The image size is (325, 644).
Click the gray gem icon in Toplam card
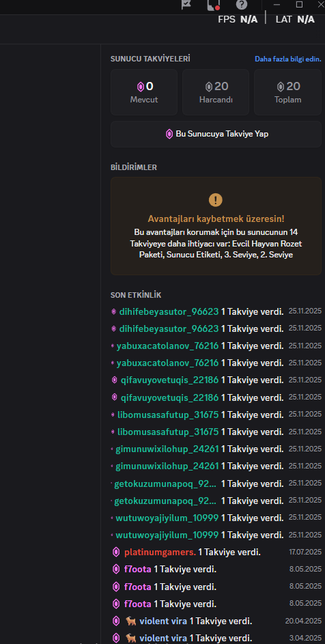click(x=281, y=87)
